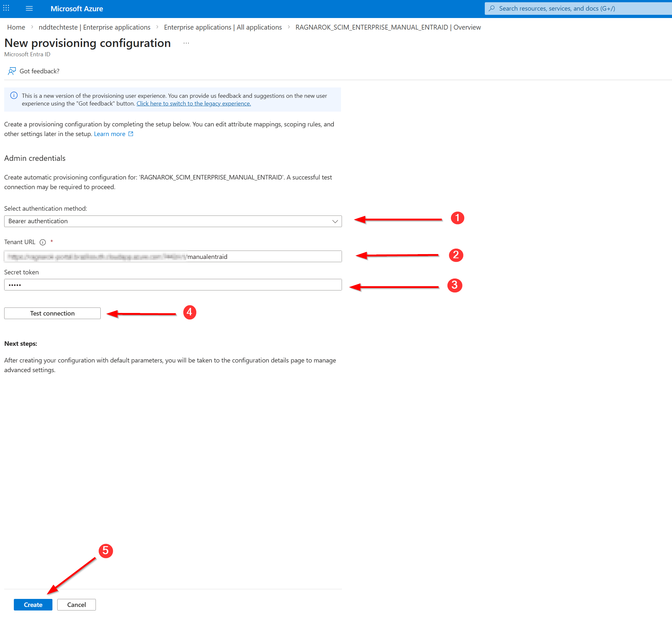Click the Learn more link
672x624 pixels.
pos(109,134)
